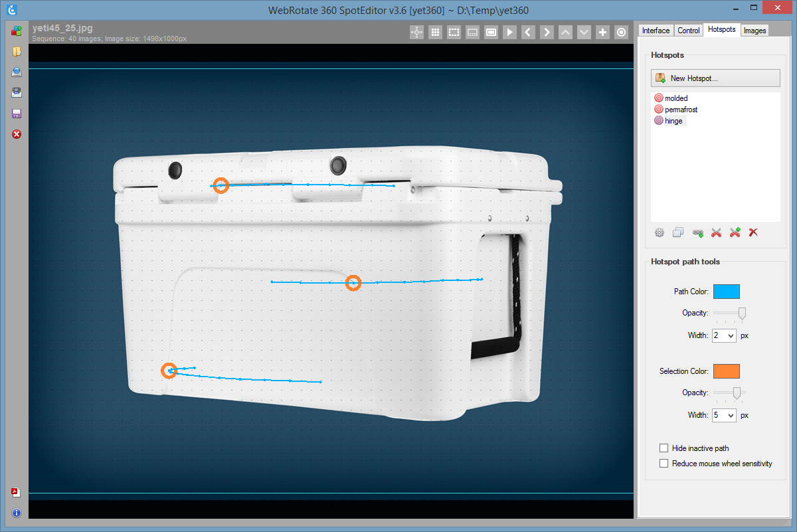This screenshot has width=797, height=532.
Task: Click the circle target icon in toolbar
Action: tap(621, 32)
